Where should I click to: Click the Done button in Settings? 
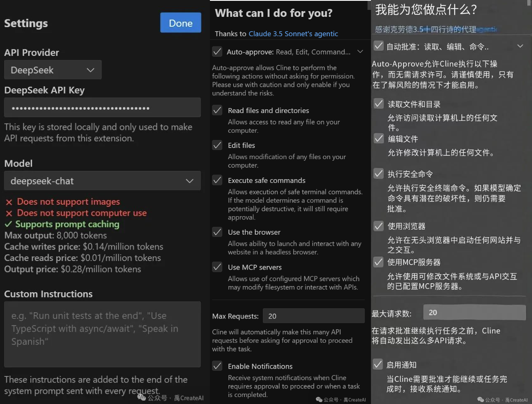181,23
